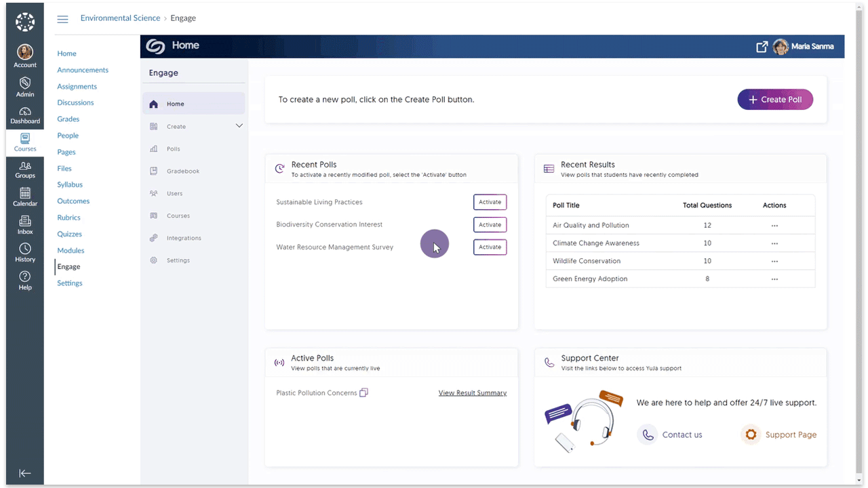Click the Environmental Science breadcrumb link
868x488 pixels.
pyautogui.click(x=120, y=18)
